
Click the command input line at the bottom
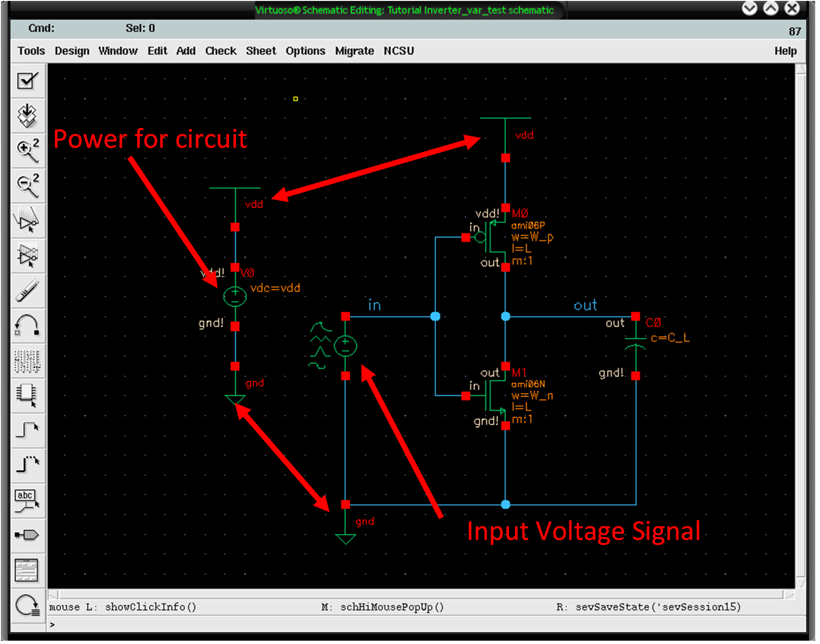pyautogui.click(x=426, y=624)
